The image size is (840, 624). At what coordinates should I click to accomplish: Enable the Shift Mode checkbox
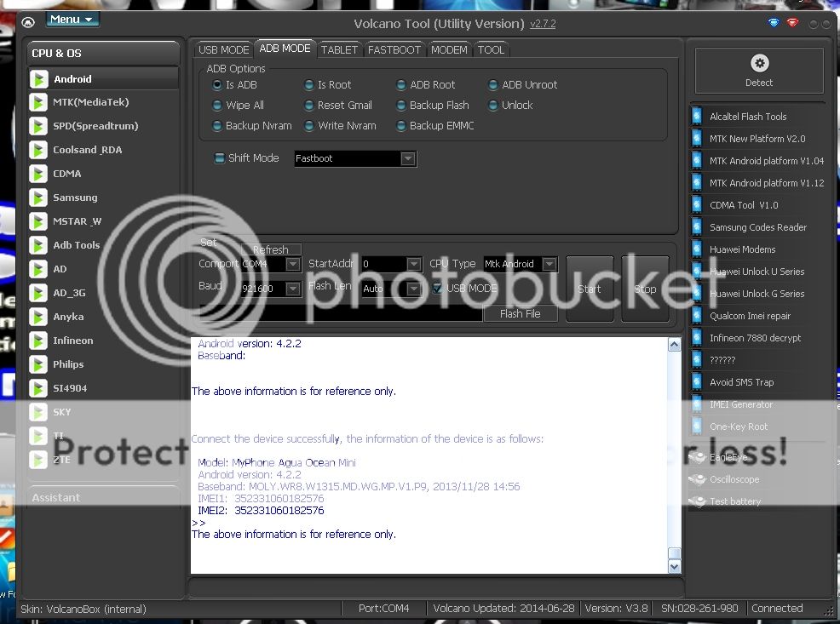coord(220,158)
